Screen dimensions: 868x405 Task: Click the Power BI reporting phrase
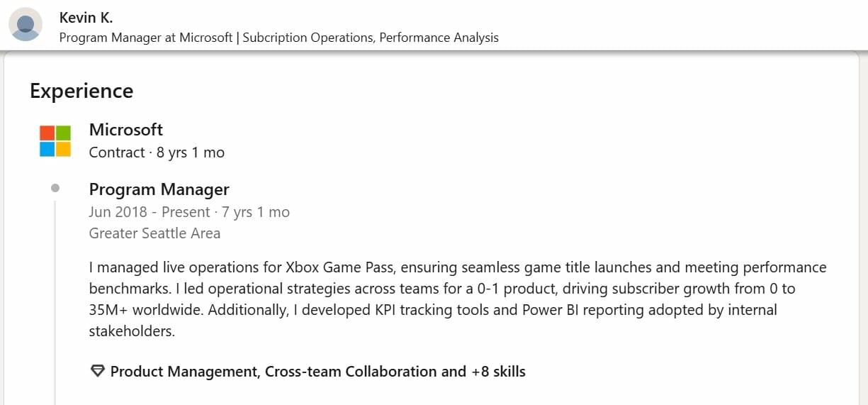click(575, 310)
